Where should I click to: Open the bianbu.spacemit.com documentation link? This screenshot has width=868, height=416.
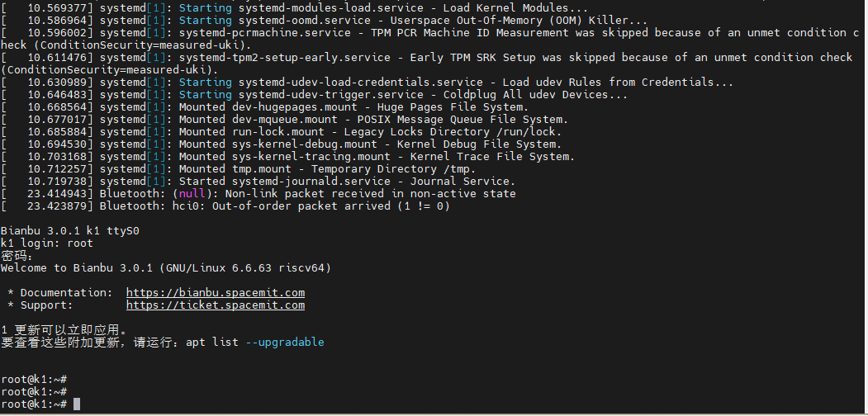point(215,293)
